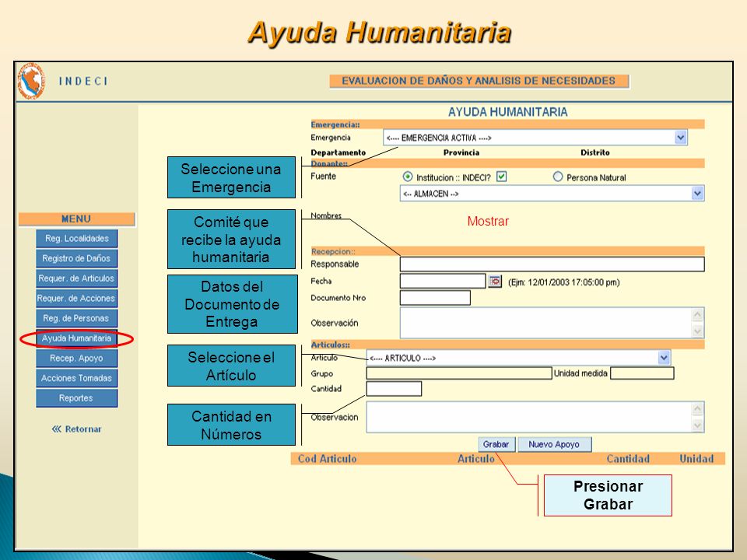The height and width of the screenshot is (560, 747).
Task: Click the Retornar double-arrow icon
Action: click(x=57, y=429)
